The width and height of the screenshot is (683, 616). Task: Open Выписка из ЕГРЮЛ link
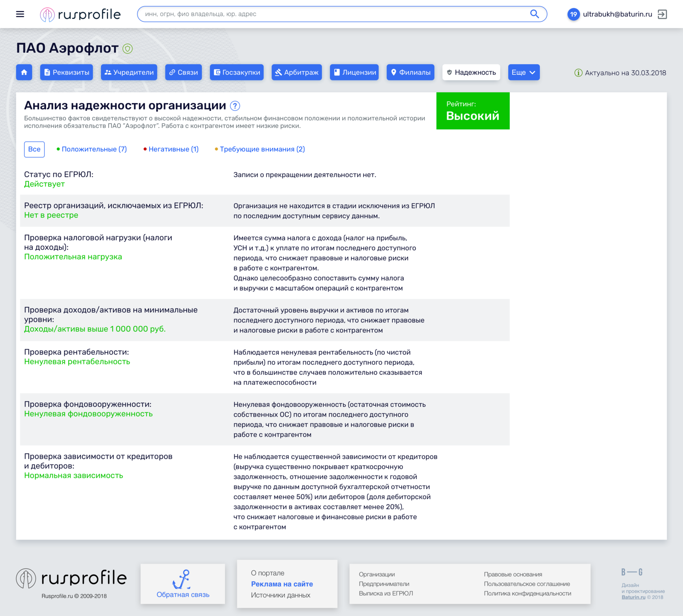[386, 594]
